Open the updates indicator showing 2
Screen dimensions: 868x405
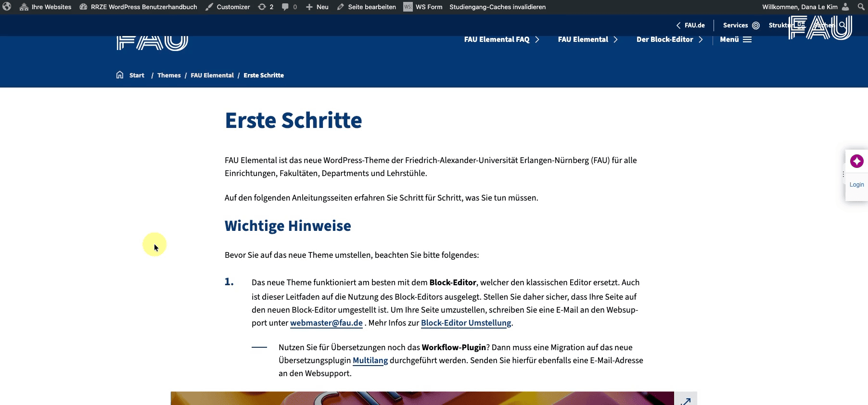coord(266,7)
